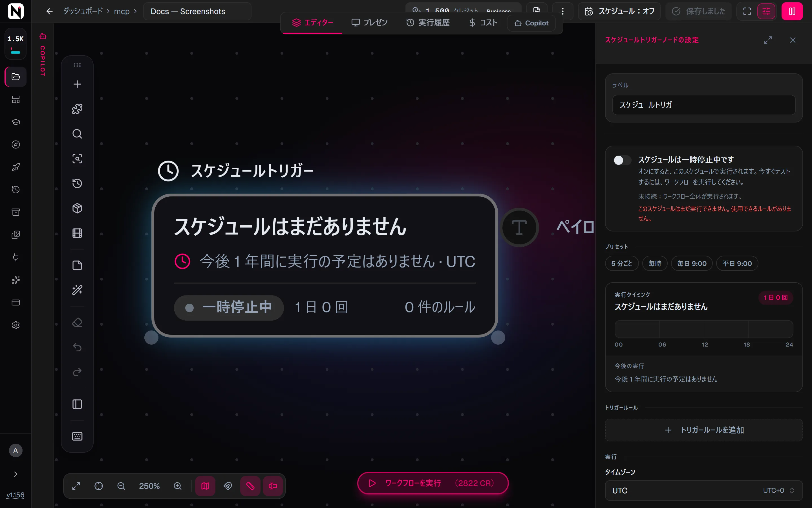This screenshot has width=812, height=508.
Task: Click the fit-to-screen expand icon in zoom bar
Action: point(76,486)
